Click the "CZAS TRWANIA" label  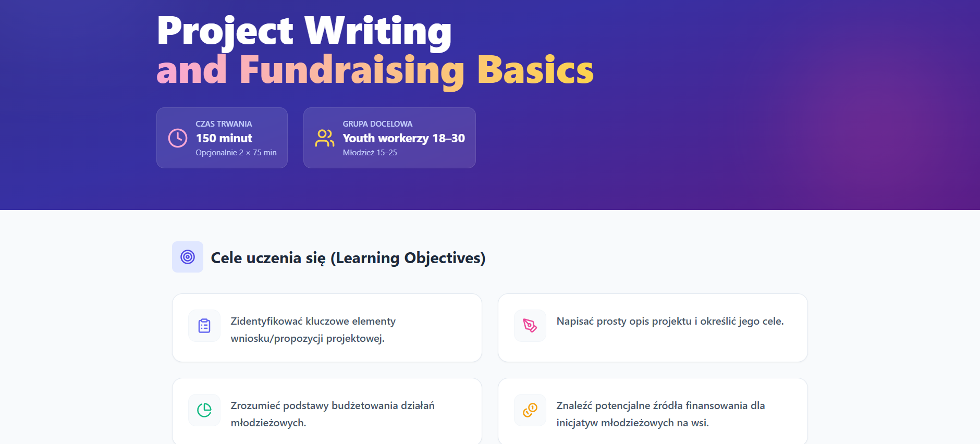(224, 124)
